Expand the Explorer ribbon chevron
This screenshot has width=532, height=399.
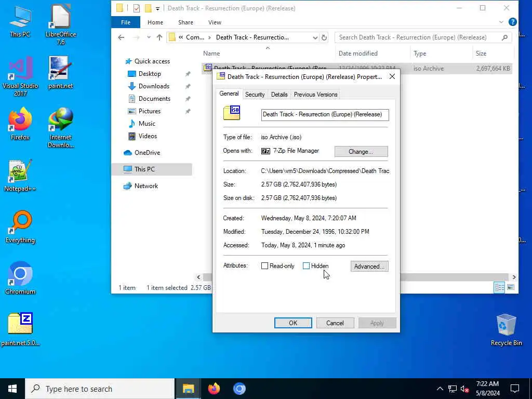click(x=501, y=22)
